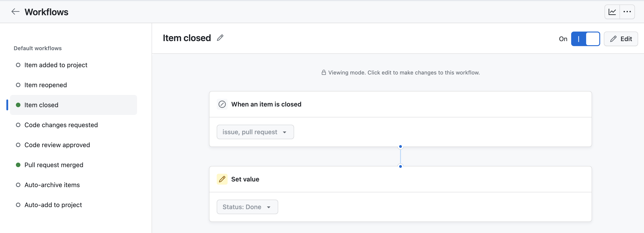The height and width of the screenshot is (233, 644).
Task: Open the issue, pull request filter dropdown
Action: 255,132
